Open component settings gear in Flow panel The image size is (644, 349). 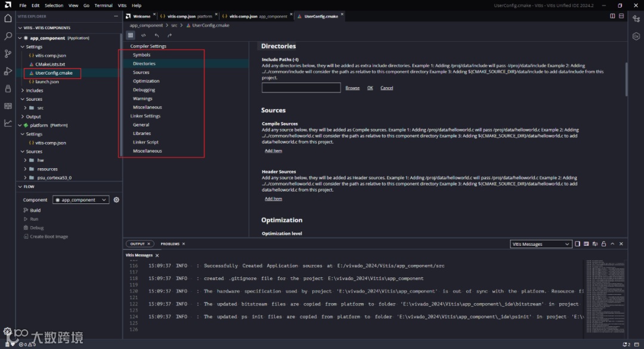pyautogui.click(x=117, y=200)
